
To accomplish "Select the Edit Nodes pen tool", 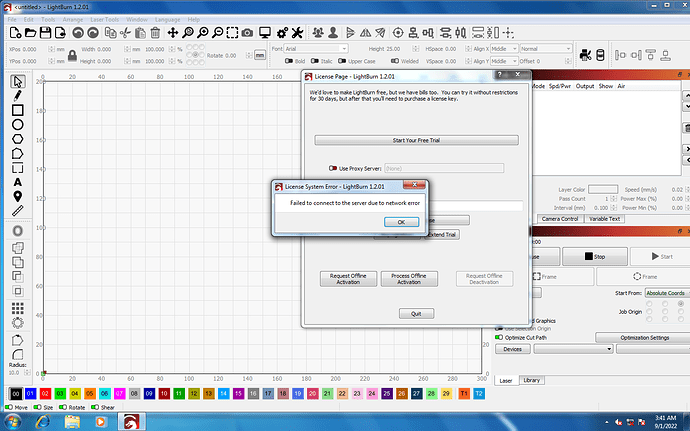I will [18, 96].
